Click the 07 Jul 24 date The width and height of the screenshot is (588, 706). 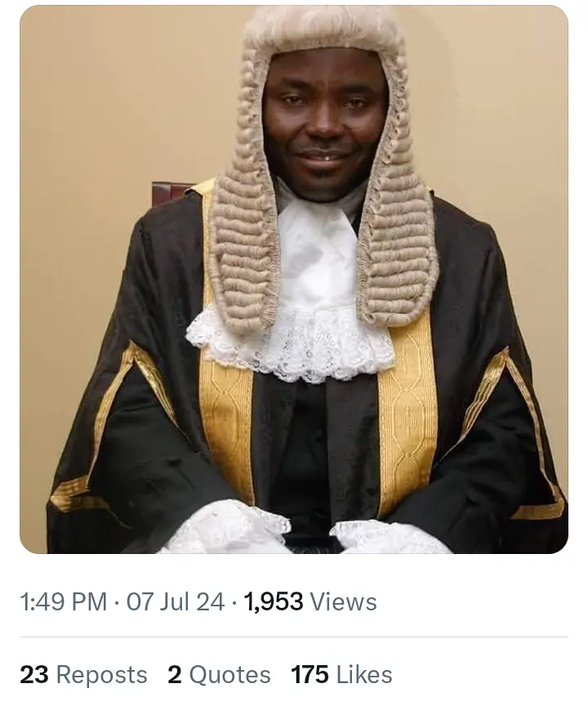click(x=176, y=601)
